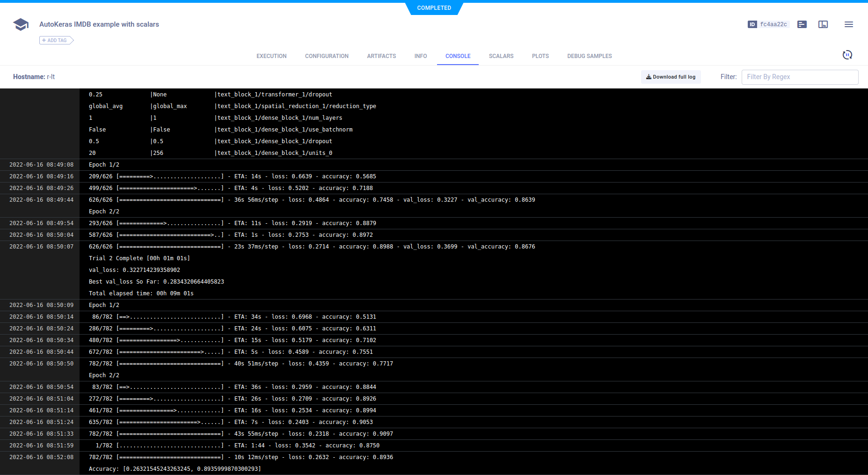Copy the experiment ID fc4aa22c badge
The width and height of the screenshot is (868, 475).
tap(768, 24)
